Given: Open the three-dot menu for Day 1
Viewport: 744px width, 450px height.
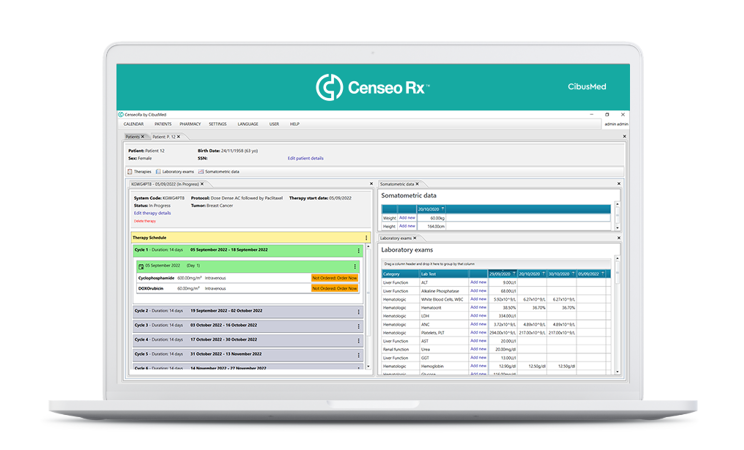Looking at the screenshot, I should coord(354,265).
